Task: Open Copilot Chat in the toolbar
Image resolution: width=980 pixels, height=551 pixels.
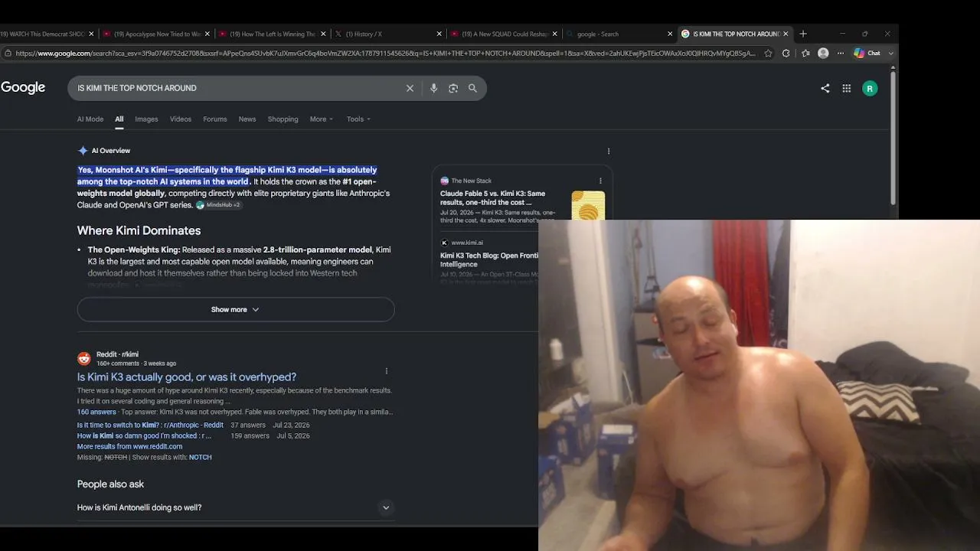Action: pos(867,54)
